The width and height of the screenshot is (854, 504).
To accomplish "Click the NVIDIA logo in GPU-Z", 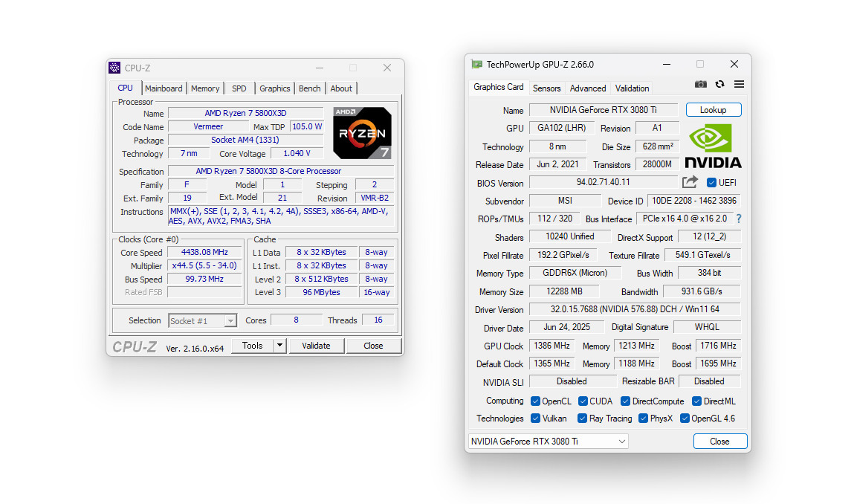I will tap(713, 146).
